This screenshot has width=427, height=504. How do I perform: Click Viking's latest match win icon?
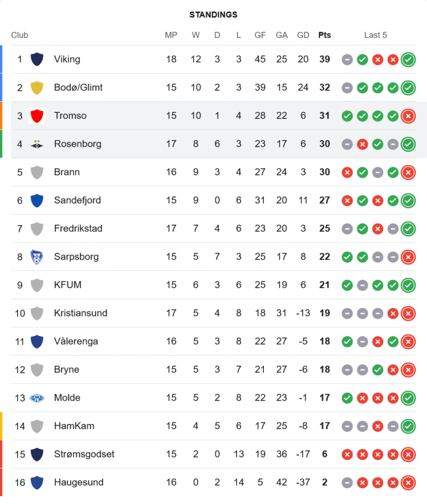(408, 59)
